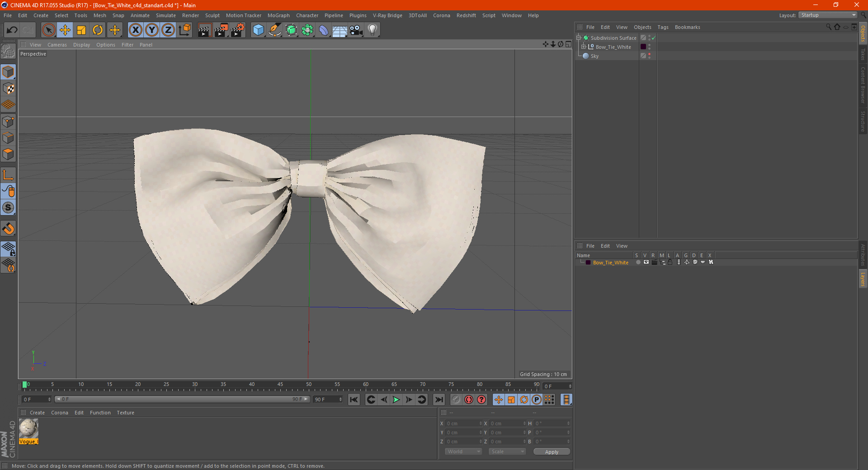Viewport: 868px width, 470px height.
Task: Toggle Render clapperboard on Bow_Tie_White layer
Action: [654, 262]
